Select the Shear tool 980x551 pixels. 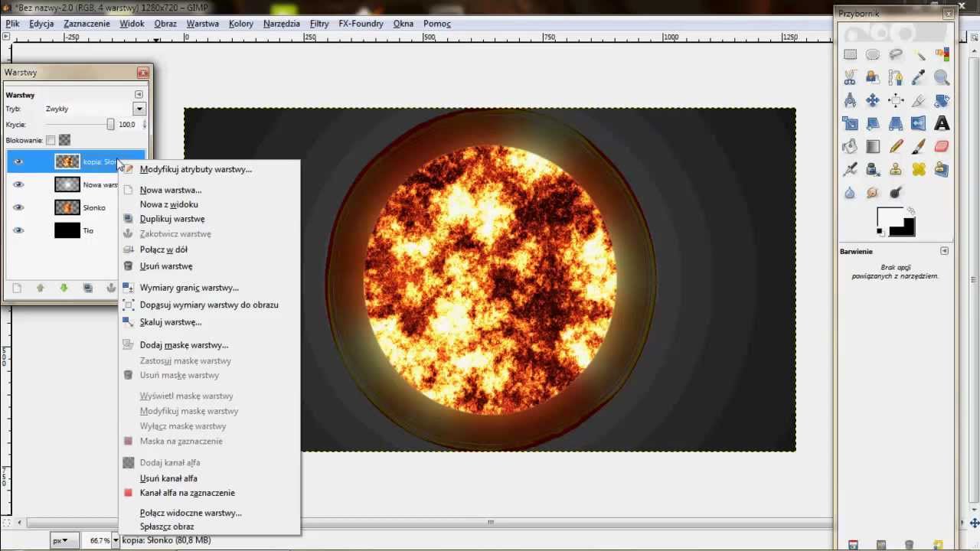(873, 123)
